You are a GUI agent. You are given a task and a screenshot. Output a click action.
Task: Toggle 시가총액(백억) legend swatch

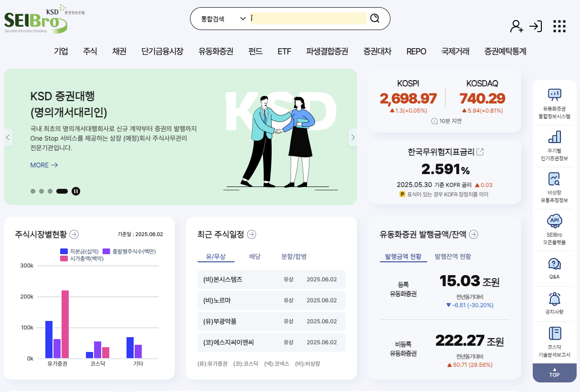64,258
